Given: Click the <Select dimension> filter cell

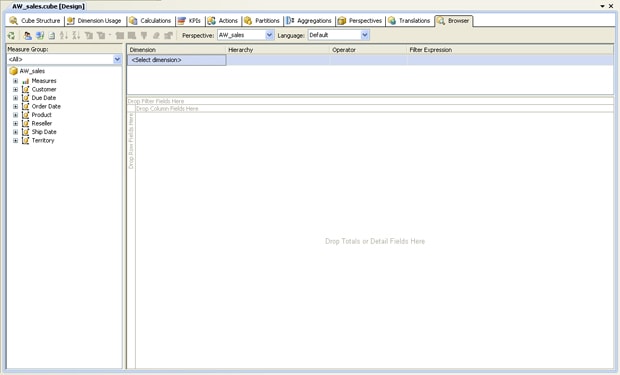Looking at the screenshot, I should tap(177, 60).
